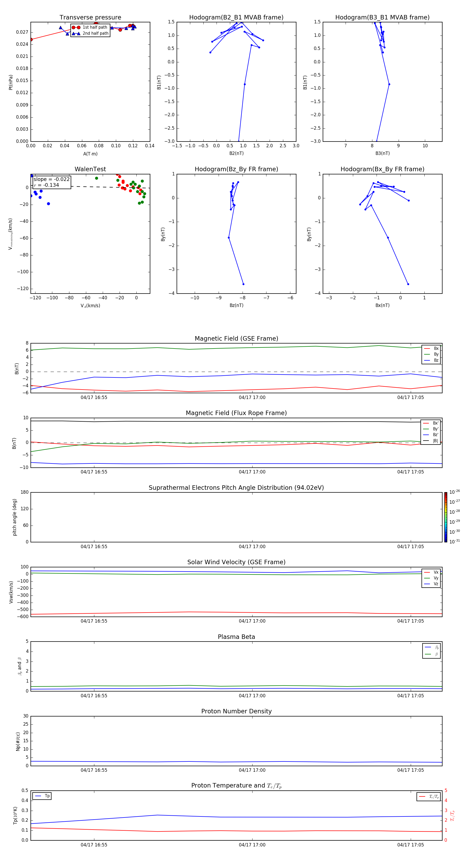
Task: Click the "Bx" entry in GSE field legend
Action: [x=431, y=349]
